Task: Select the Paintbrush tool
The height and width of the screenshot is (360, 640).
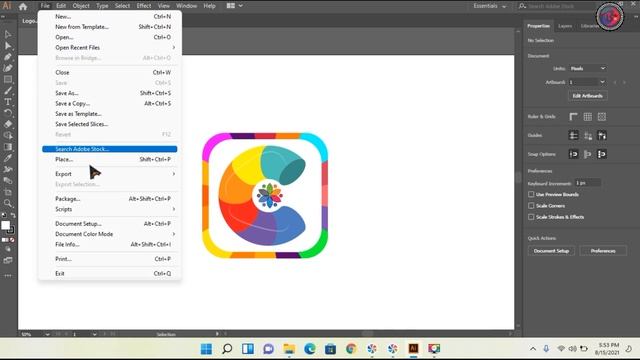Action: coord(8,91)
